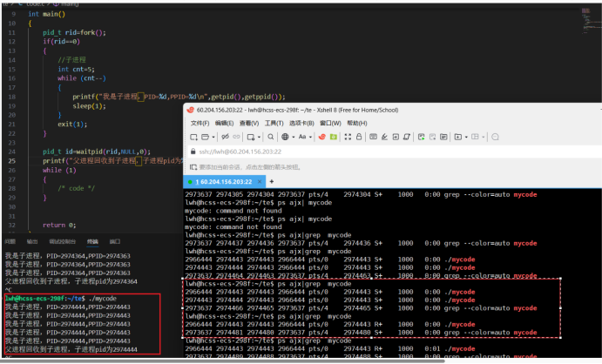The height and width of the screenshot is (364, 602).
Task: Expand the globe encoding dropdown arrow
Action: coord(294,137)
